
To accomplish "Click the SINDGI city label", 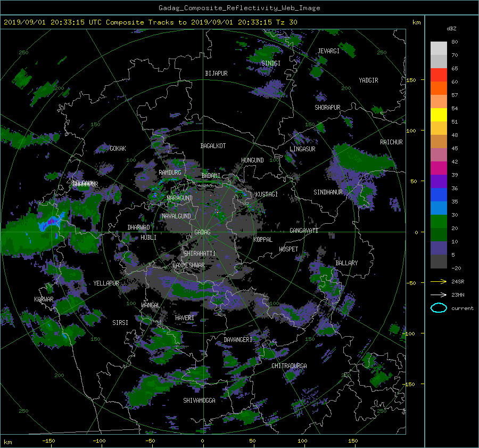I will (x=271, y=63).
